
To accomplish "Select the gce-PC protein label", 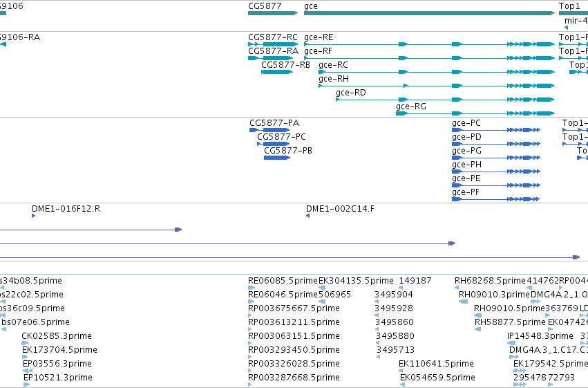I will [466, 123].
